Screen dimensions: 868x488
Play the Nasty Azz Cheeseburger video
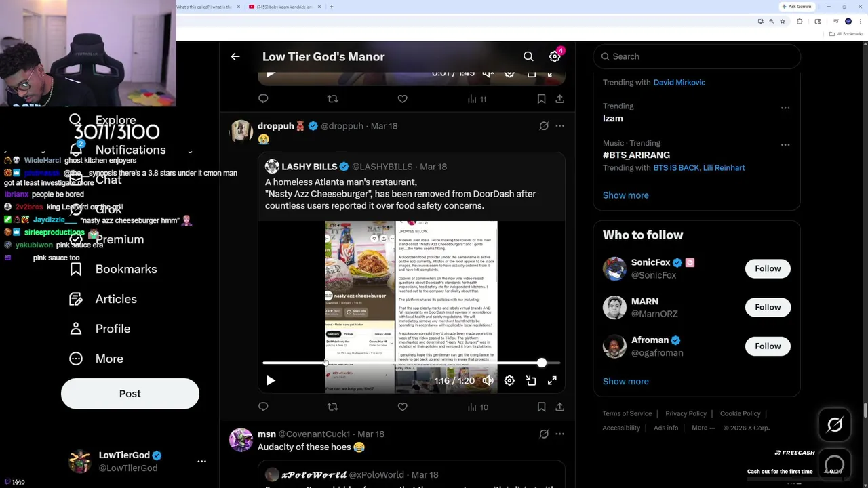pos(271,381)
